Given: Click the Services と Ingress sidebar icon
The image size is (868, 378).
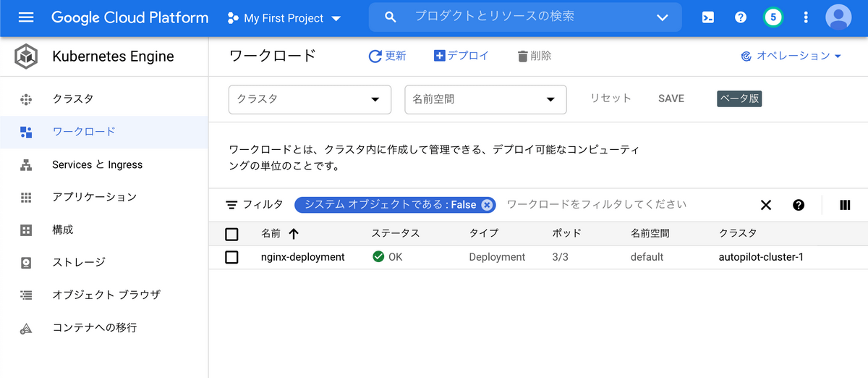Looking at the screenshot, I should tap(26, 165).
